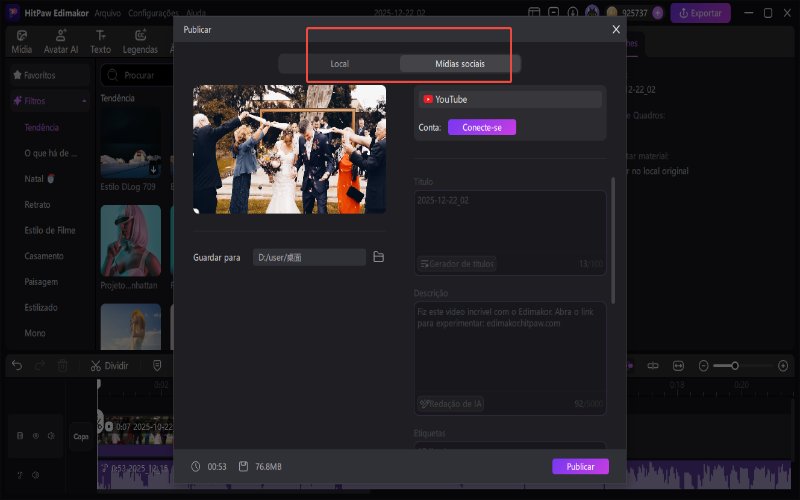Viewport: 800px width, 500px height.
Task: Select the Natal filter category
Action: coord(39,179)
